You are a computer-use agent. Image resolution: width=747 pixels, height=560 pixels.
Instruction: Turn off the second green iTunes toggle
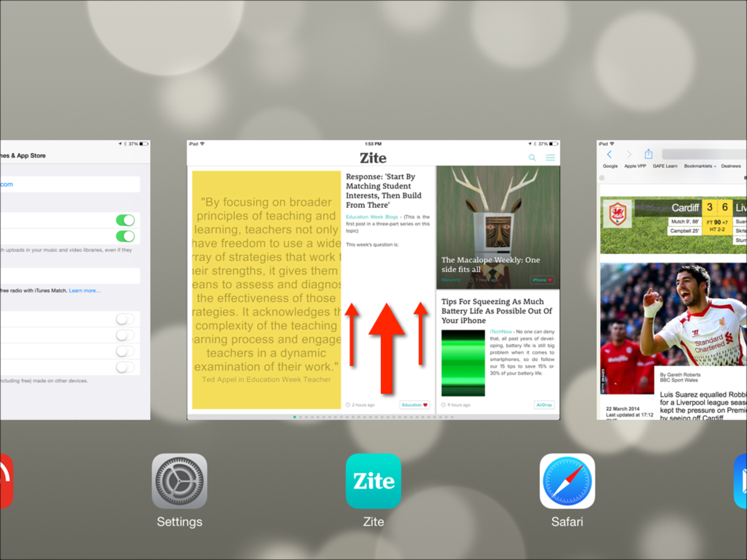coord(125,236)
